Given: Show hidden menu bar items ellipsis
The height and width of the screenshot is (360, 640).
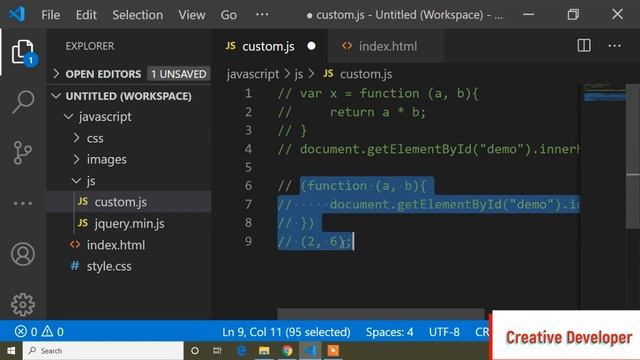Looking at the screenshot, I should [x=262, y=15].
